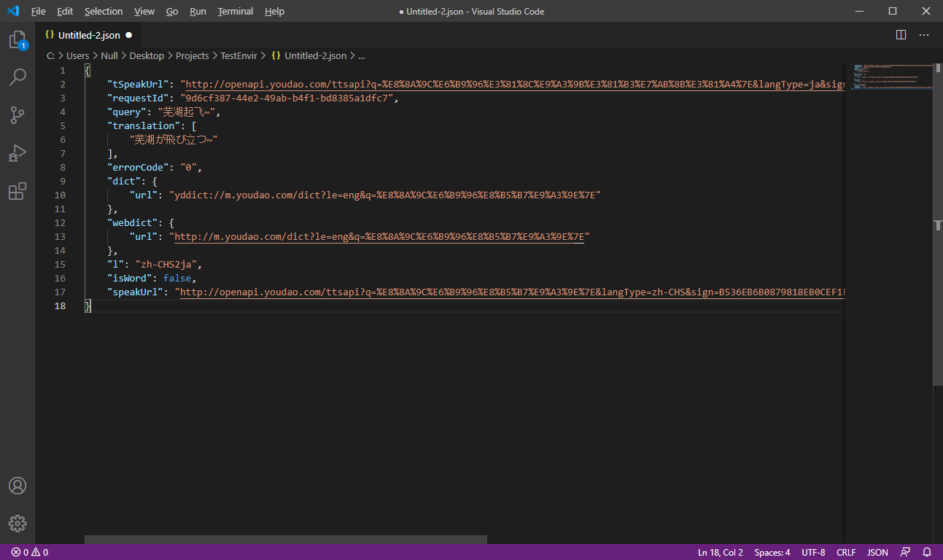Open notifications bell in status bar
This screenshot has height=560, width=943.
927,552
